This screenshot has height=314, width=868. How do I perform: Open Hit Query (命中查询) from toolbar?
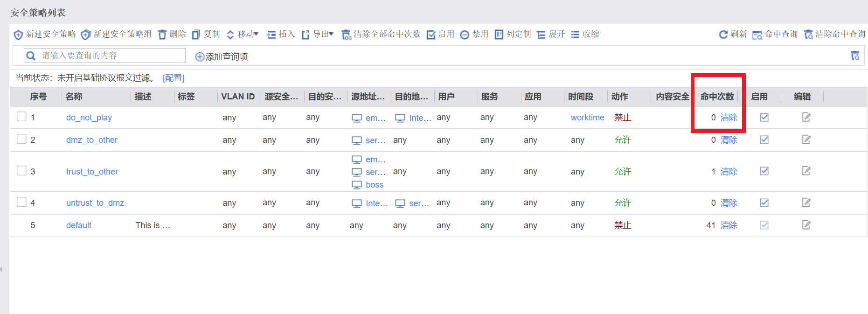click(x=775, y=35)
